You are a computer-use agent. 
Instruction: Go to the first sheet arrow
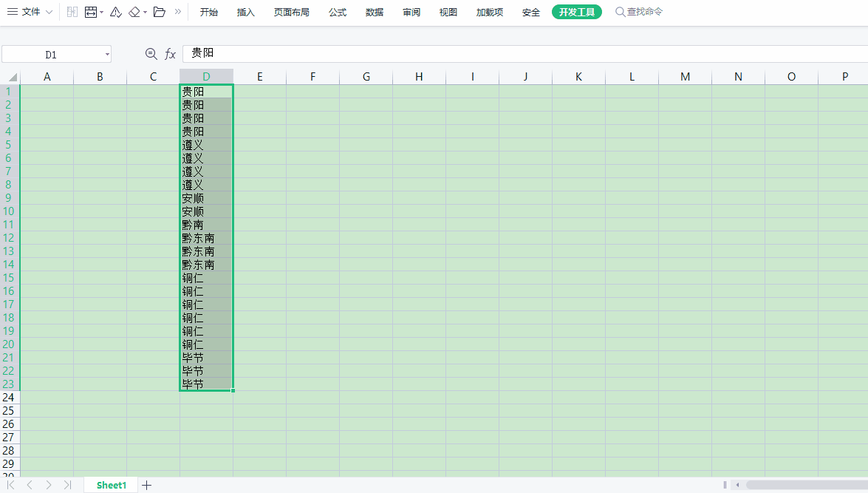click(11, 485)
